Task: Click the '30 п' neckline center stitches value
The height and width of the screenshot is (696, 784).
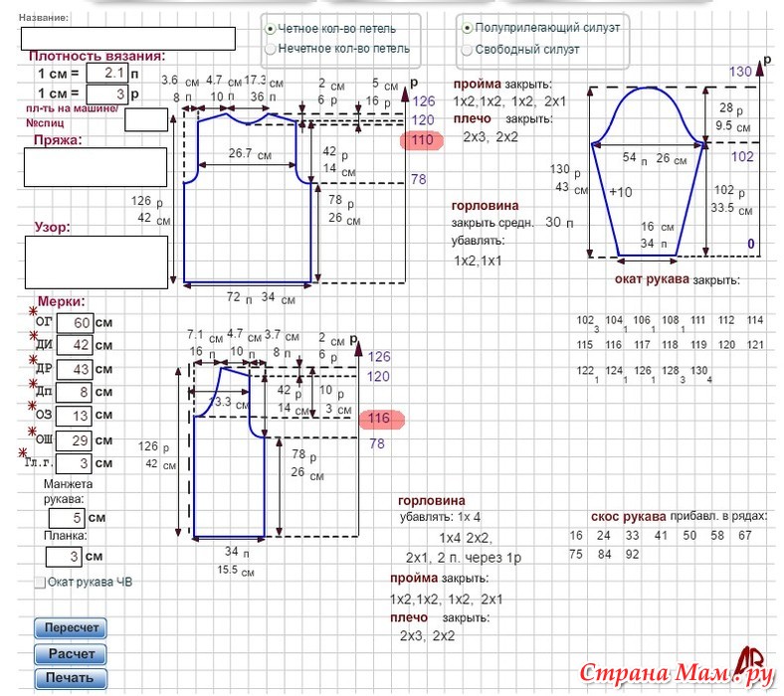Action: tap(559, 223)
